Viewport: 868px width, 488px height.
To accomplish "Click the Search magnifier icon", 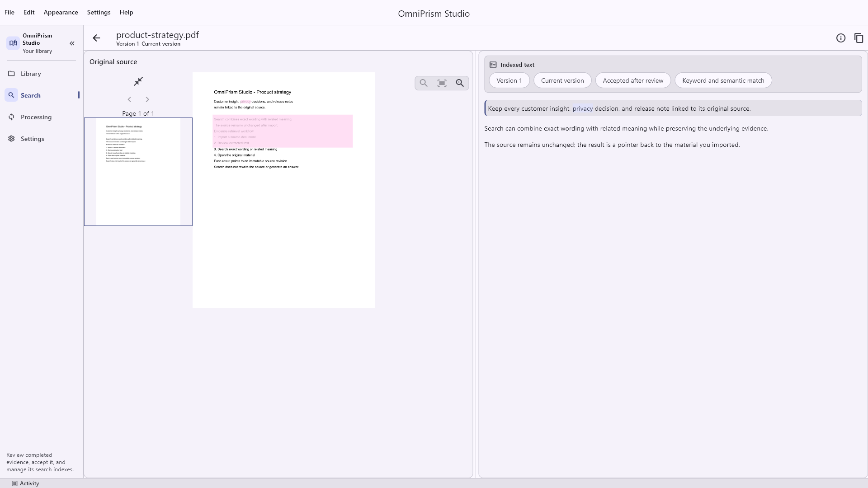I will click(x=11, y=95).
